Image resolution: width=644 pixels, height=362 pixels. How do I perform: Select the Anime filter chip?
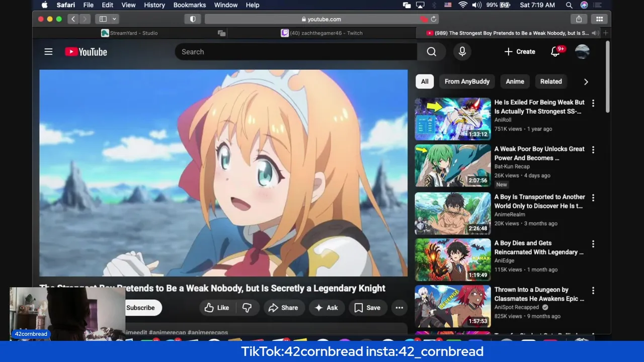[x=515, y=81]
